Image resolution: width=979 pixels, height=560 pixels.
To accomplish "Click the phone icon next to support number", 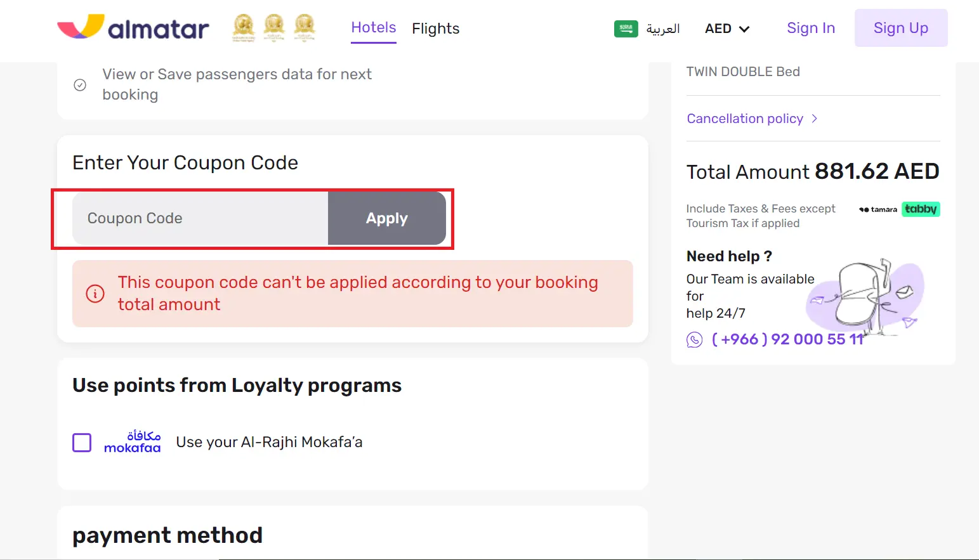I will (694, 340).
